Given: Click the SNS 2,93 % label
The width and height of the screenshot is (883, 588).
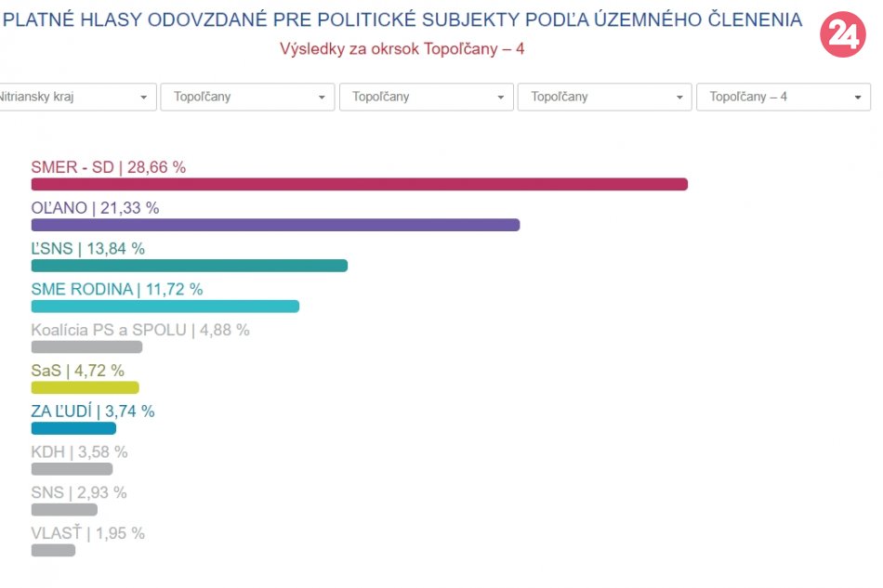Looking at the screenshot, I should pyautogui.click(x=78, y=492).
